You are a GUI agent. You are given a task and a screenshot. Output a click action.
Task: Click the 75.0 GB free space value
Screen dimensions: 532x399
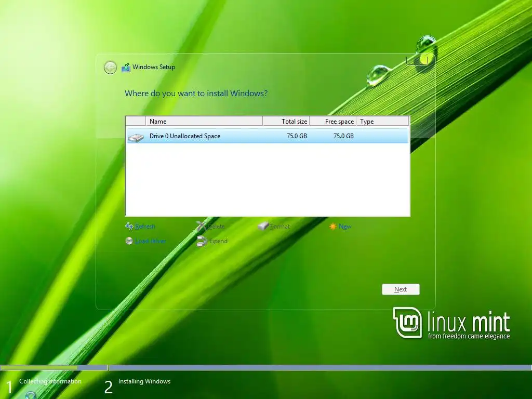pos(344,136)
